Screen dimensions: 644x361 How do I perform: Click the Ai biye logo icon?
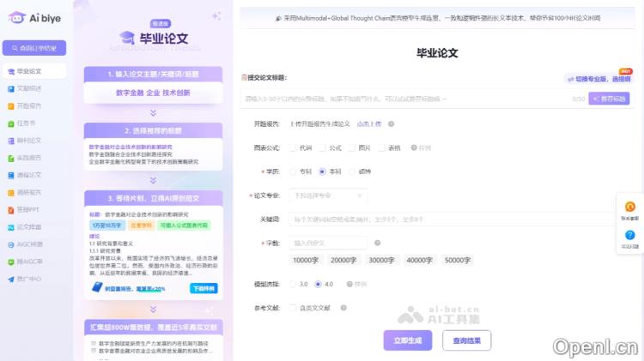(14, 16)
